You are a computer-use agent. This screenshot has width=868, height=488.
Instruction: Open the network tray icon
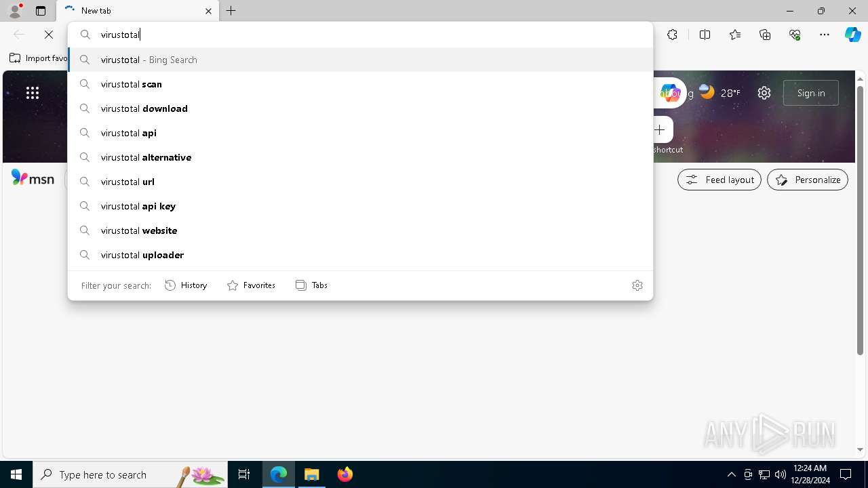point(764,474)
